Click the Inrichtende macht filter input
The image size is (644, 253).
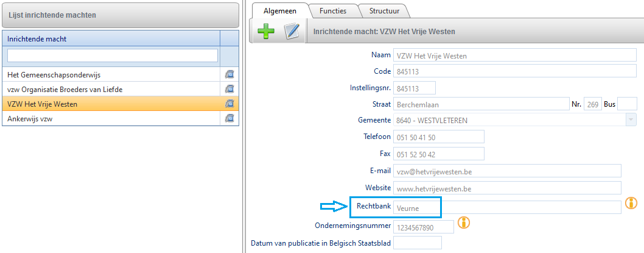click(x=113, y=55)
